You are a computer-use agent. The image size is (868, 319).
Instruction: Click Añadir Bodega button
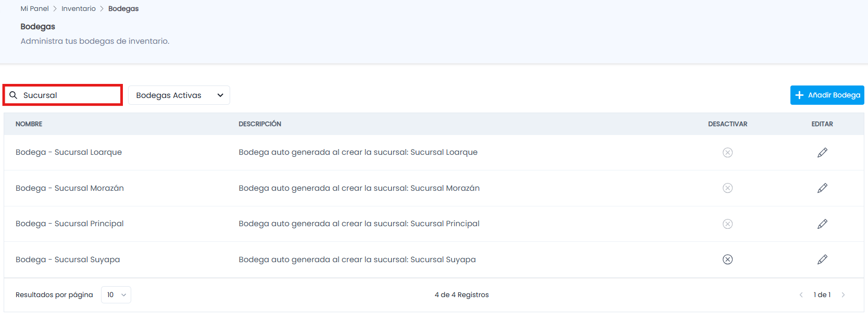[x=827, y=95]
